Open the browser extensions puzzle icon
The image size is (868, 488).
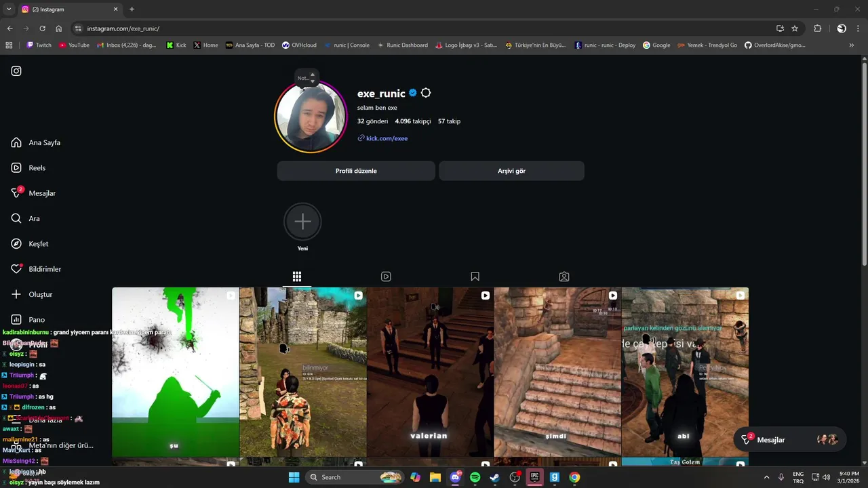[817, 28]
